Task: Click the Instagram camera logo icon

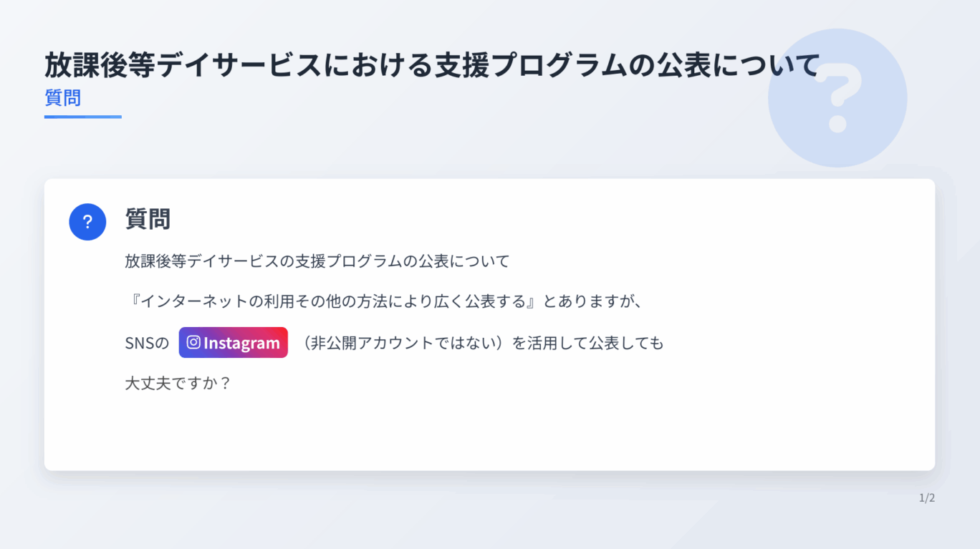Action: (x=193, y=342)
